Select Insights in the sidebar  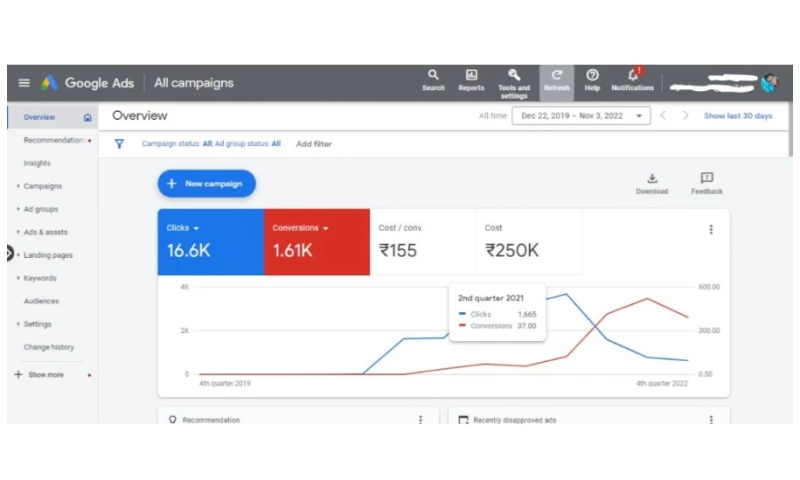[x=37, y=163]
